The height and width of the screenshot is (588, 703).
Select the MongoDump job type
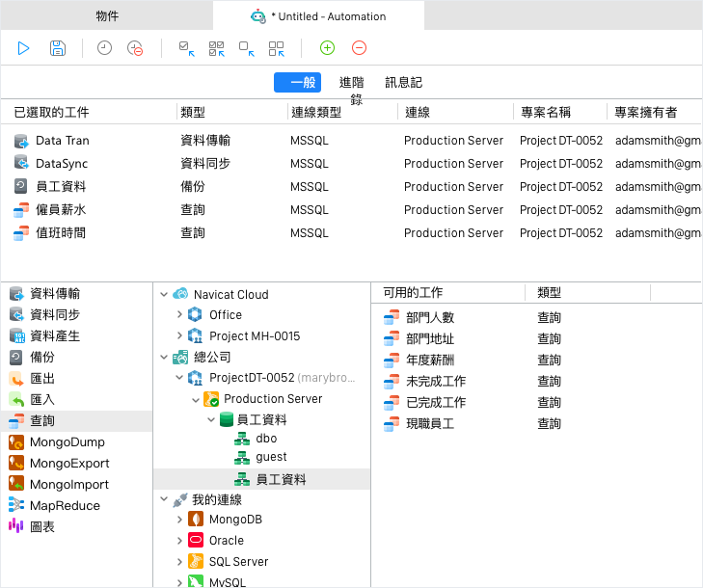pos(68,442)
